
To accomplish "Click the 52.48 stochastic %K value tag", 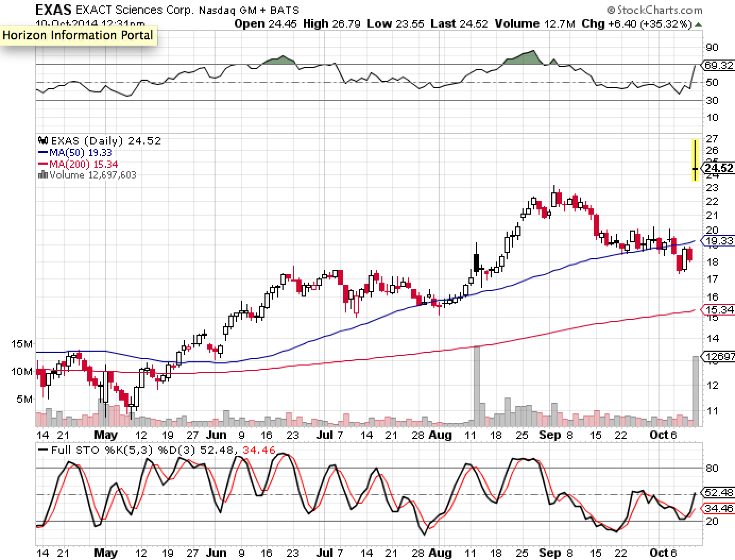I will (x=719, y=493).
